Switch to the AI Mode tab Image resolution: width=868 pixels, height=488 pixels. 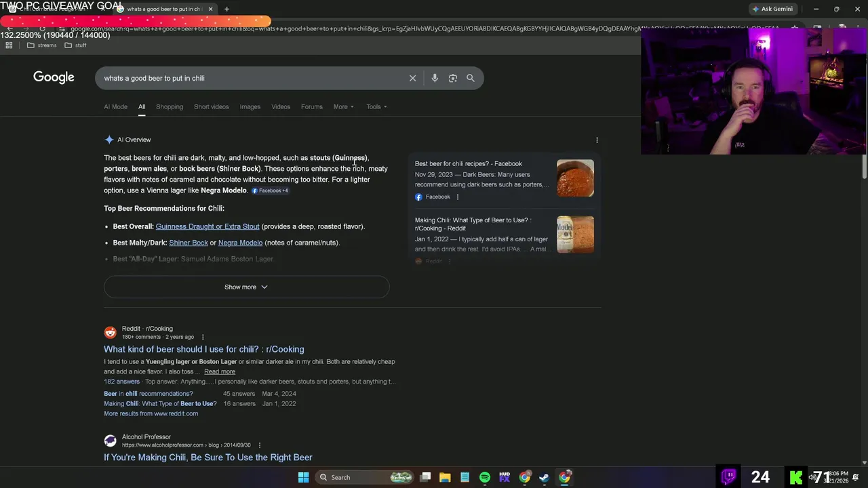tap(115, 106)
